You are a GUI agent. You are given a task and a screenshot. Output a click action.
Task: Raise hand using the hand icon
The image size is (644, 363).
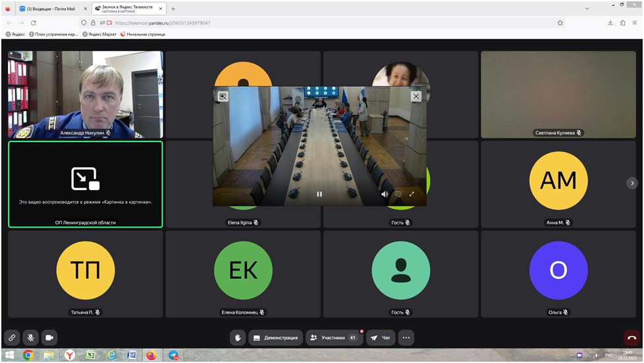(x=238, y=338)
